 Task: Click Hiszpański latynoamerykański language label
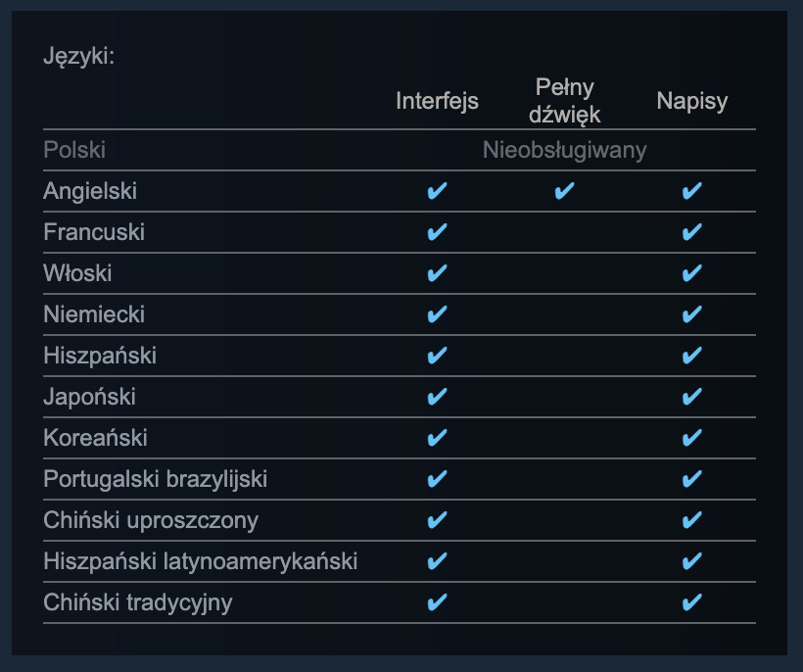tap(200, 561)
